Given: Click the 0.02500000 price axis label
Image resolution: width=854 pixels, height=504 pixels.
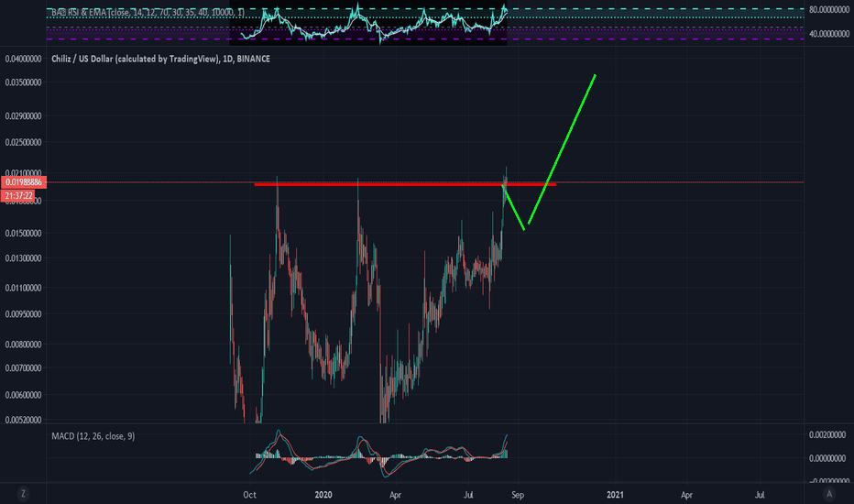Looking at the screenshot, I should tap(24, 142).
